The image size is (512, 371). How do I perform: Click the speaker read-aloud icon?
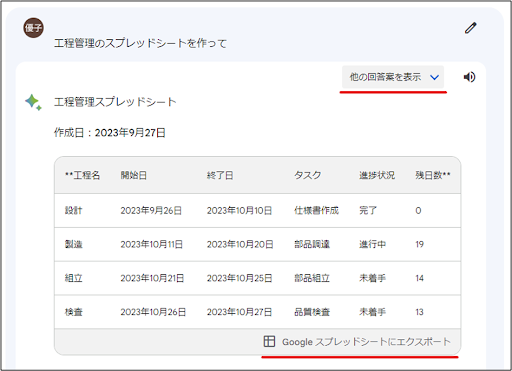469,77
